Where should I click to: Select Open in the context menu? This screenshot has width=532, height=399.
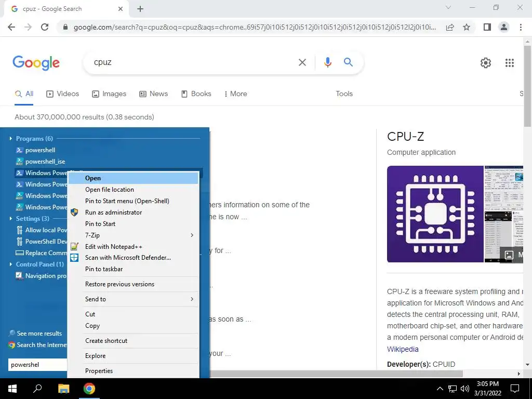(x=133, y=178)
